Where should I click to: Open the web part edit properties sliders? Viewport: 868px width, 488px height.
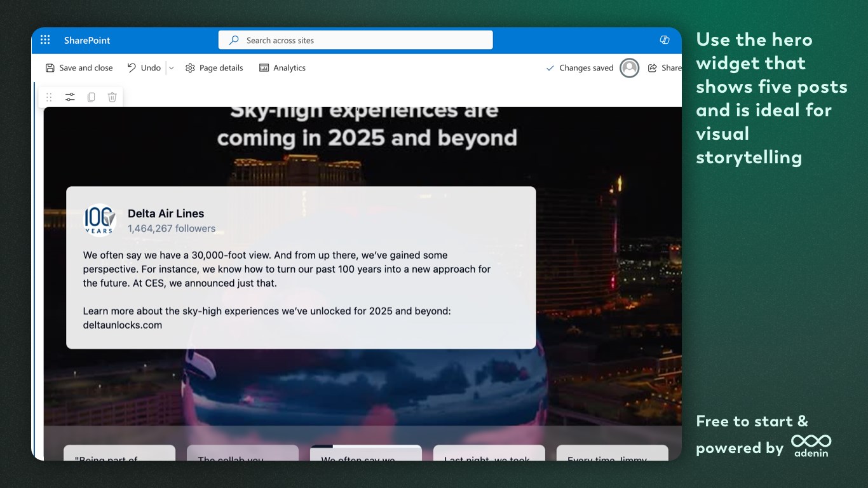[x=70, y=97]
